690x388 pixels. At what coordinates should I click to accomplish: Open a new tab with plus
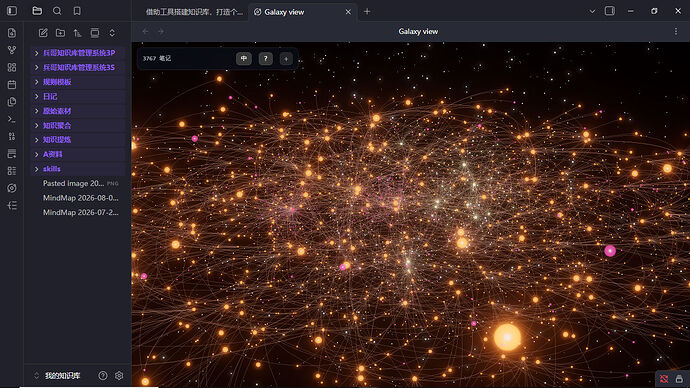(367, 12)
